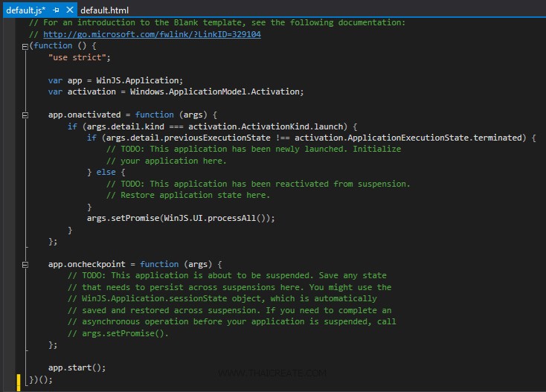Viewport: 546px width, 392px height.
Task: Collapse the app.onactivated function block
Action: (x=25, y=115)
